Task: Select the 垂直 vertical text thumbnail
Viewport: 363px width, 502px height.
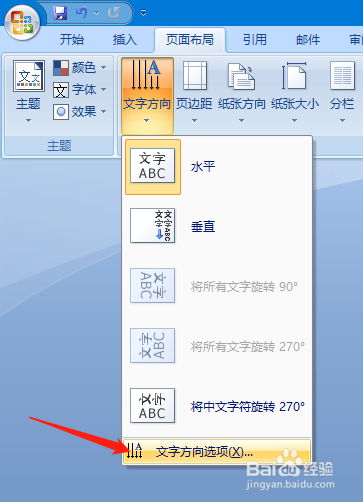Action: tap(152, 226)
